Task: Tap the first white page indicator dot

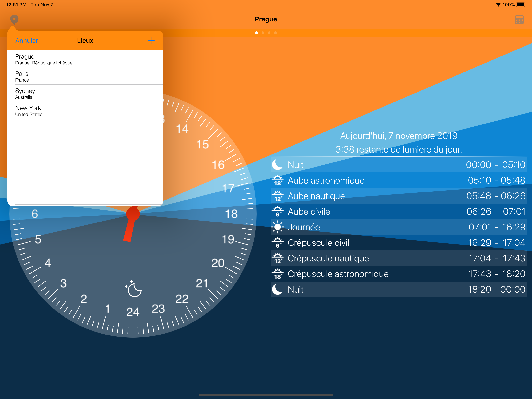Action: point(257,33)
